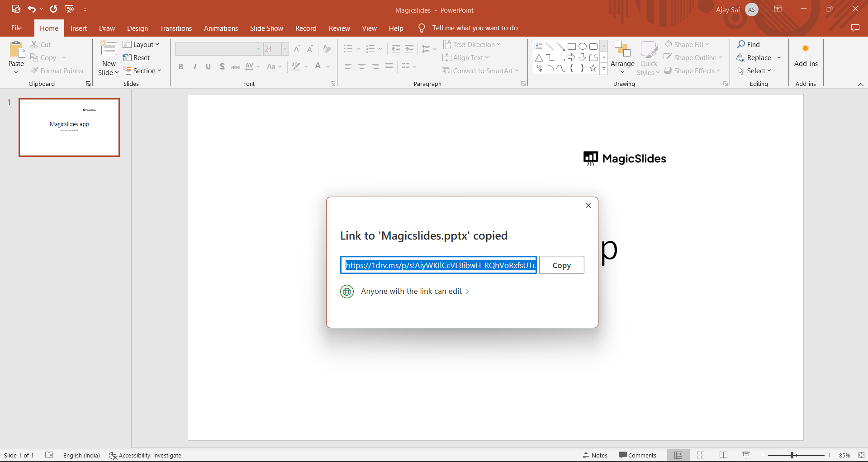
Task: Click the zoom slider handle
Action: [792, 455]
